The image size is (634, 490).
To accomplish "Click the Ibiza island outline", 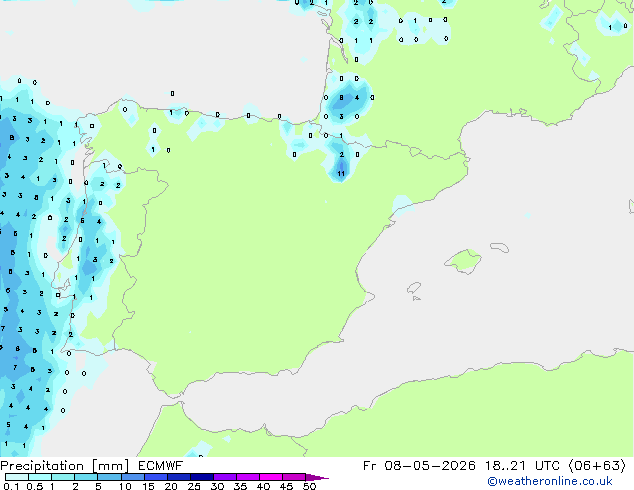I will (414, 288).
